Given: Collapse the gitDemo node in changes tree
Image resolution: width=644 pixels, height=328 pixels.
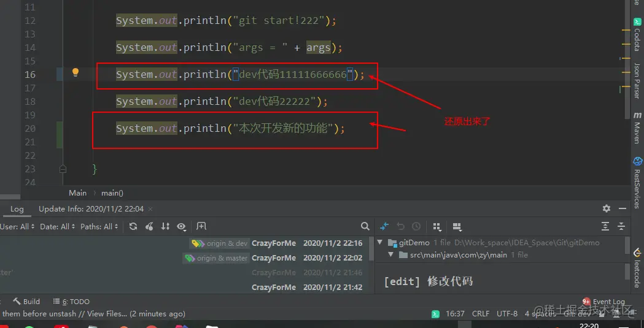Looking at the screenshot, I should (380, 242).
